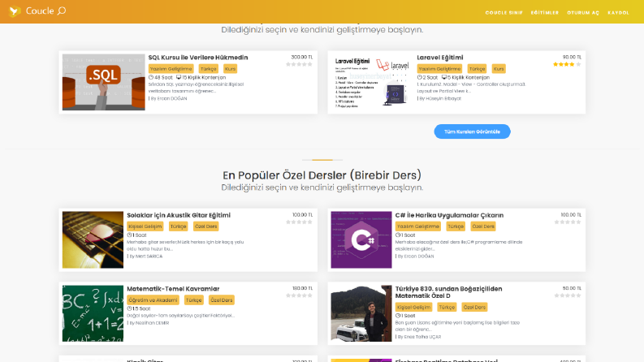Image resolution: width=644 pixels, height=362 pixels.
Task: Click the star rating on Boğaziçiliden lesson
Action: click(568, 295)
